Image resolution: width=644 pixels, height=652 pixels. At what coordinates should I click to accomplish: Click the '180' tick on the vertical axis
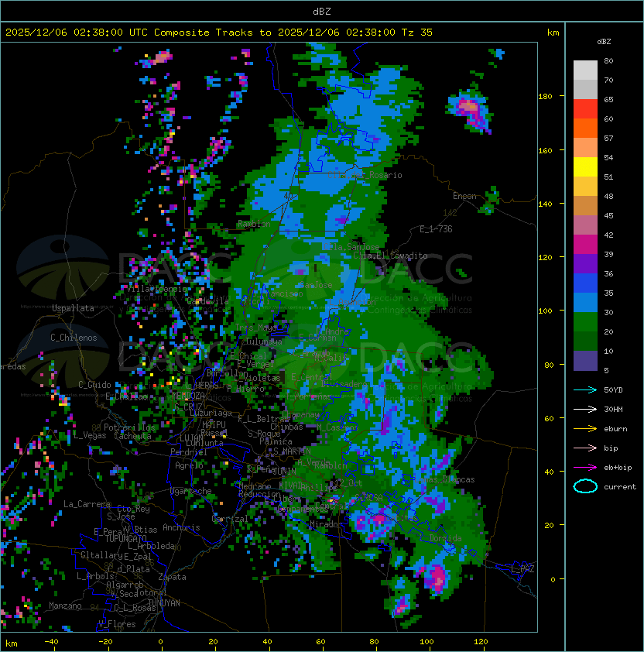[545, 97]
